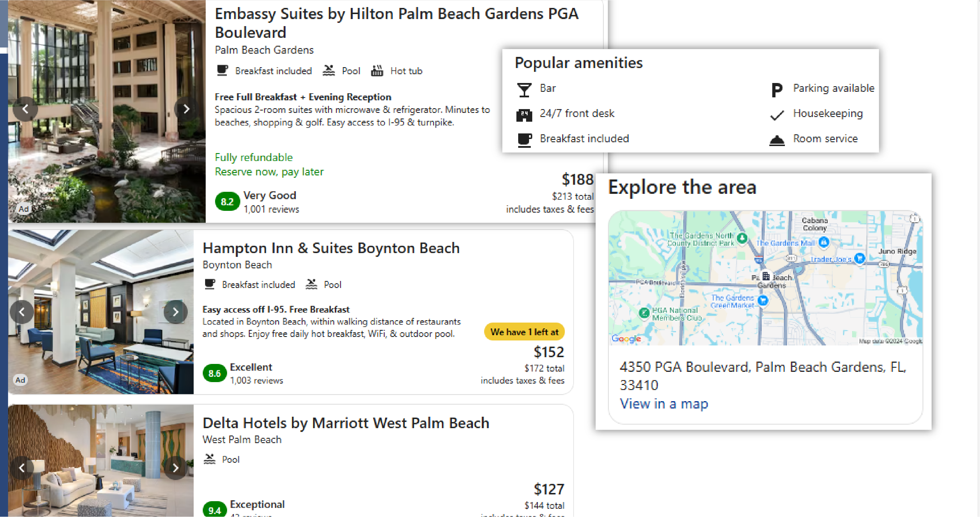Select Reserve now, pay later
This screenshot has width=980, height=517.
(x=269, y=172)
